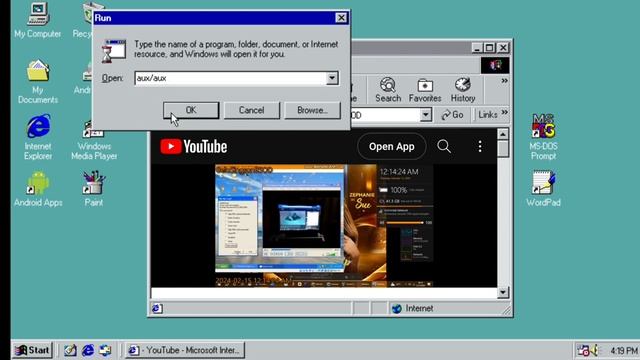The height and width of the screenshot is (360, 640).
Task: Select YouTube - Microsoft Internet Explorer taskbar button
Action: pos(184,350)
